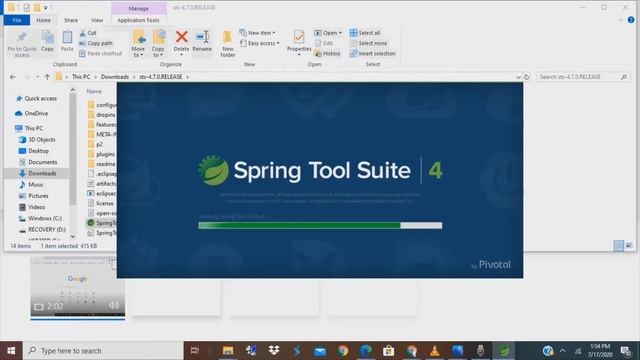Viewport: 640px width, 360px height.
Task: Click Select none
Action: 368,43
